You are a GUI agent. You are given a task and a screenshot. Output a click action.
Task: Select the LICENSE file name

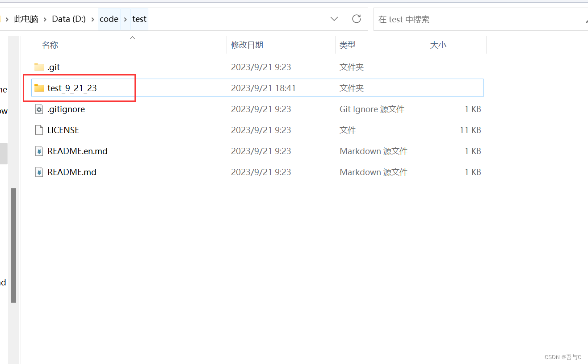[x=63, y=130]
